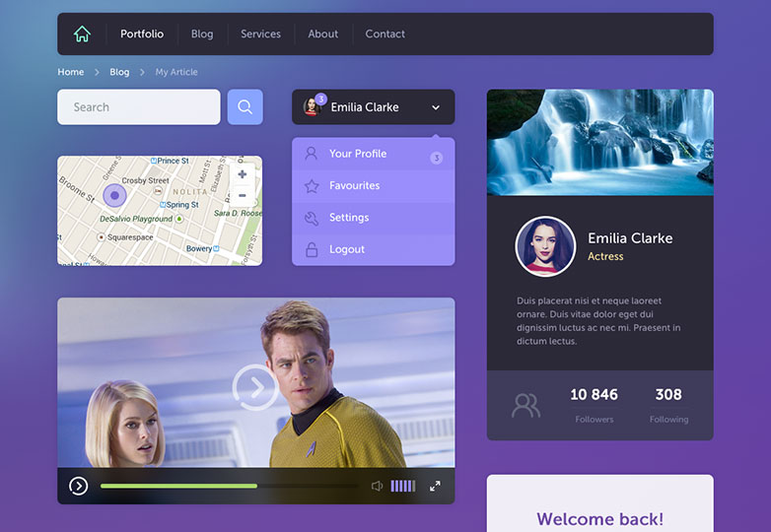Open the Portfolio navigation tab
The image size is (771, 532).
coord(142,33)
